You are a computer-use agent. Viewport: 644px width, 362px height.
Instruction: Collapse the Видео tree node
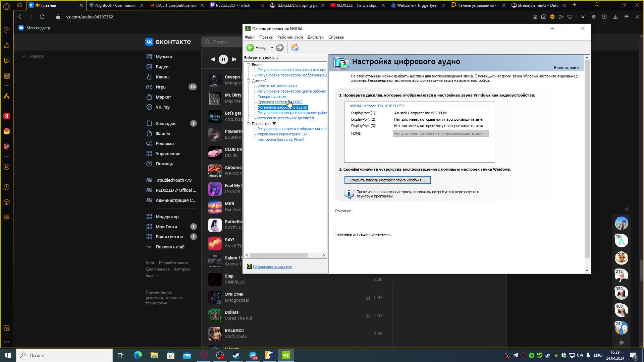point(249,65)
